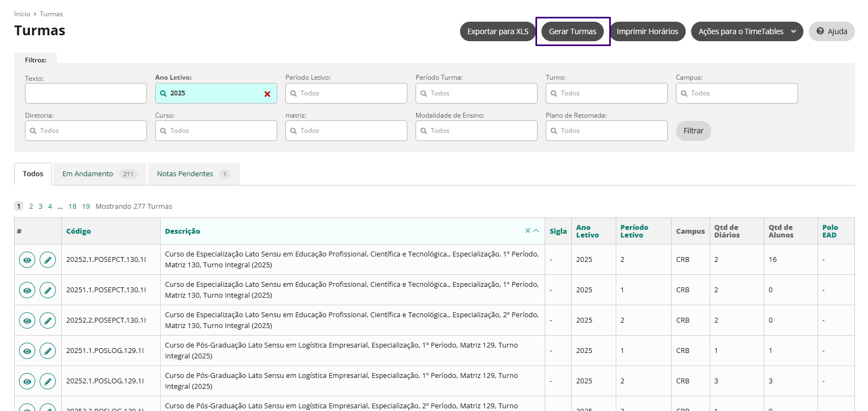Screen dimensions: 868x411
Task: Sort table by Sigla column header
Action: tap(558, 231)
